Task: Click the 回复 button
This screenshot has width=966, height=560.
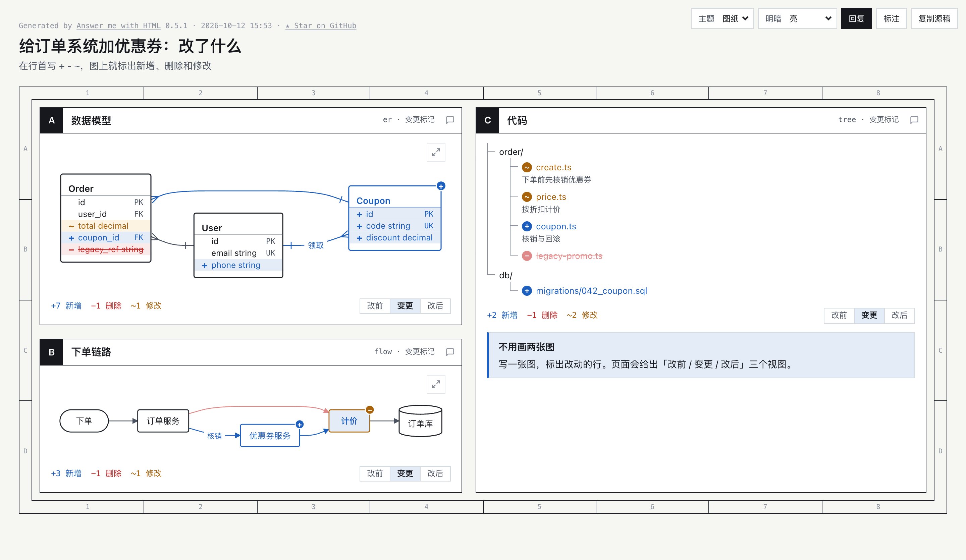Action: (x=856, y=18)
